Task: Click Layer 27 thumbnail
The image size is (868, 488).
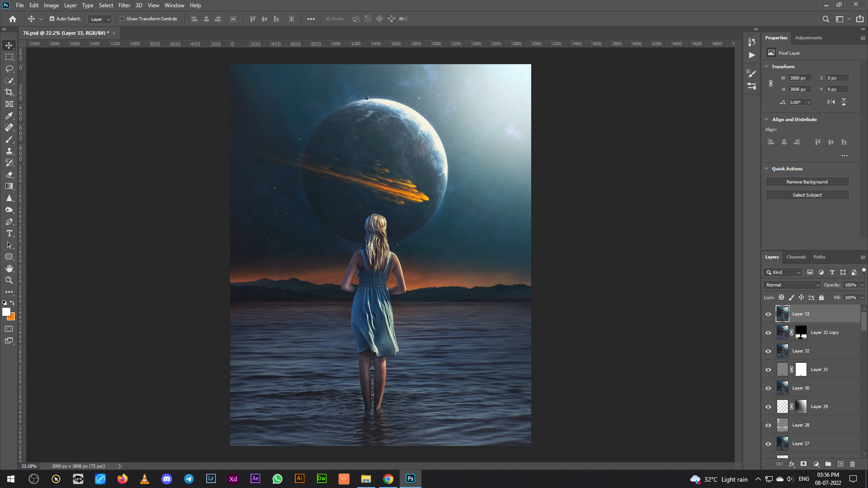Action: 782,444
